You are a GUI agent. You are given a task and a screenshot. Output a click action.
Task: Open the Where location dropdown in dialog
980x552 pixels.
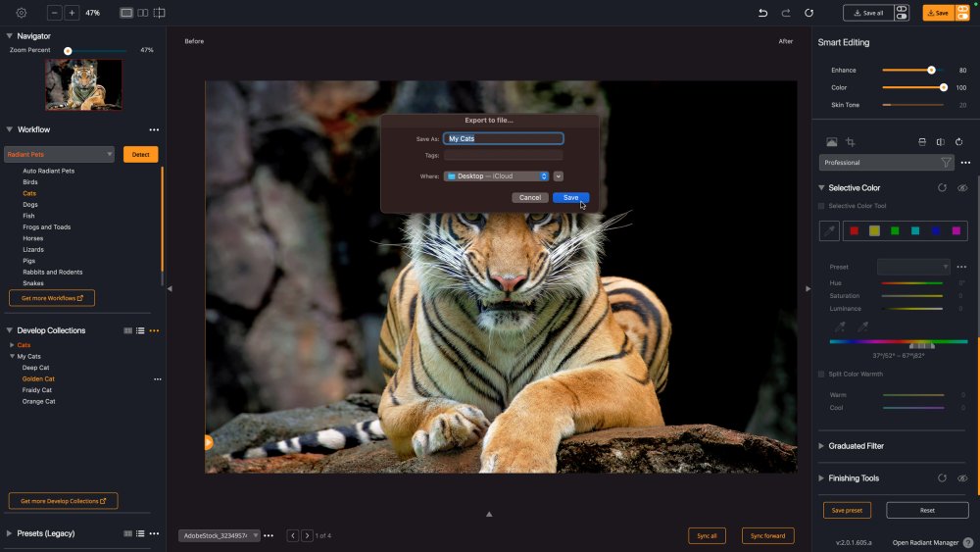[496, 176]
